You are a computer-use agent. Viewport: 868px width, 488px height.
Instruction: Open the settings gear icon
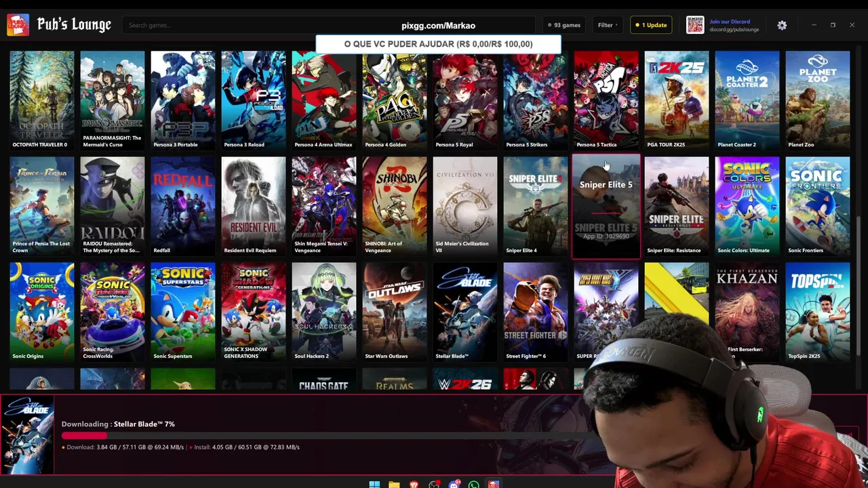(782, 25)
